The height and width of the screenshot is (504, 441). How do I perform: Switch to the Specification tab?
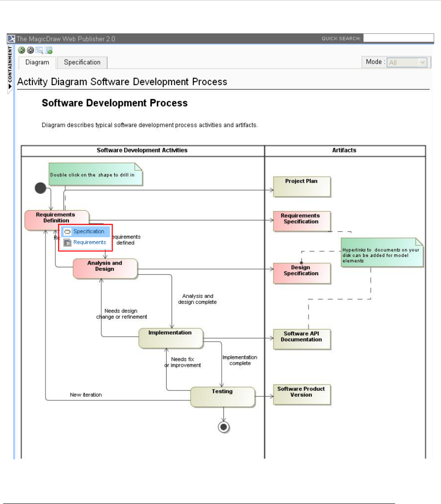(82, 62)
